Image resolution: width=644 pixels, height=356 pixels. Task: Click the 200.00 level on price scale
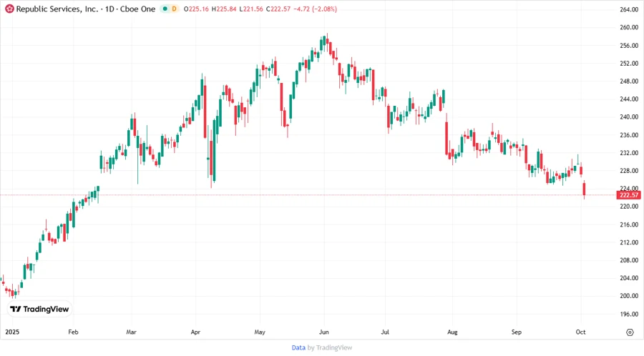point(628,296)
